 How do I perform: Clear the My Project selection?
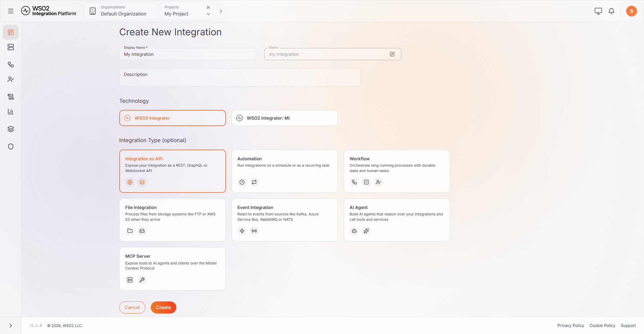208,7
